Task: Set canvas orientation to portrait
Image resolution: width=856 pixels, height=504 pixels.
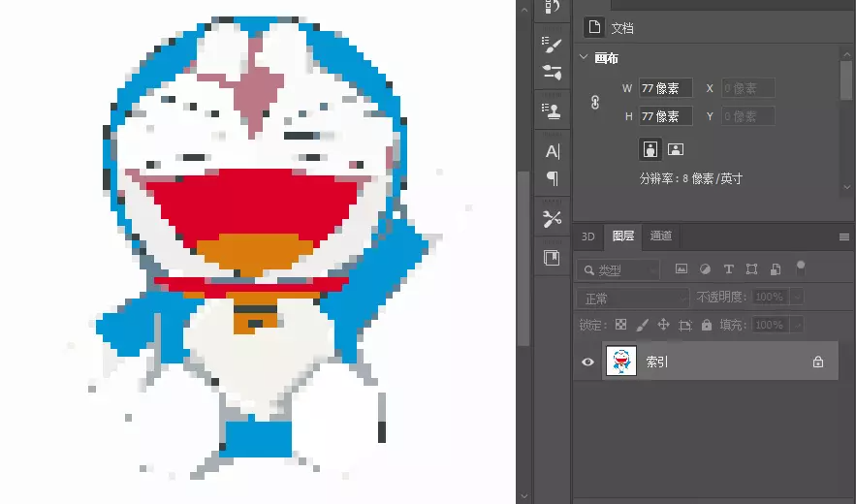Action: point(650,149)
